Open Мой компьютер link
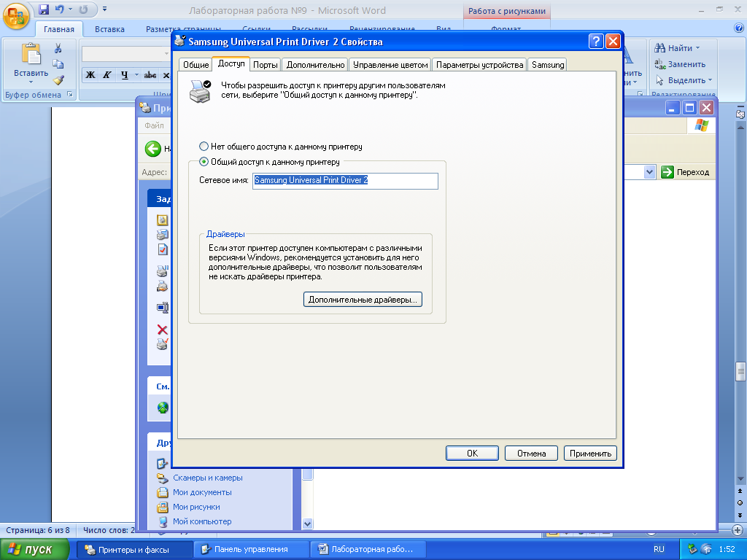The image size is (747, 560). [202, 521]
